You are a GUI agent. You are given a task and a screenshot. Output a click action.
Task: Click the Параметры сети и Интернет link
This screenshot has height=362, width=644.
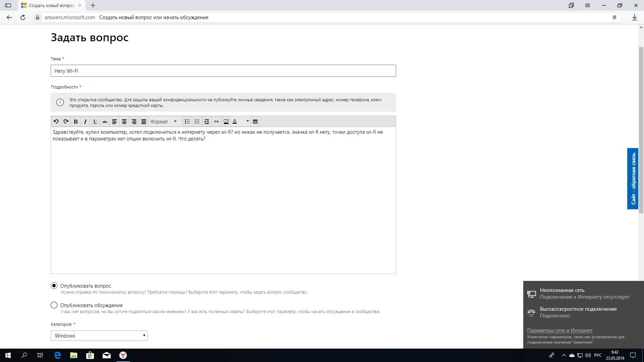click(559, 330)
